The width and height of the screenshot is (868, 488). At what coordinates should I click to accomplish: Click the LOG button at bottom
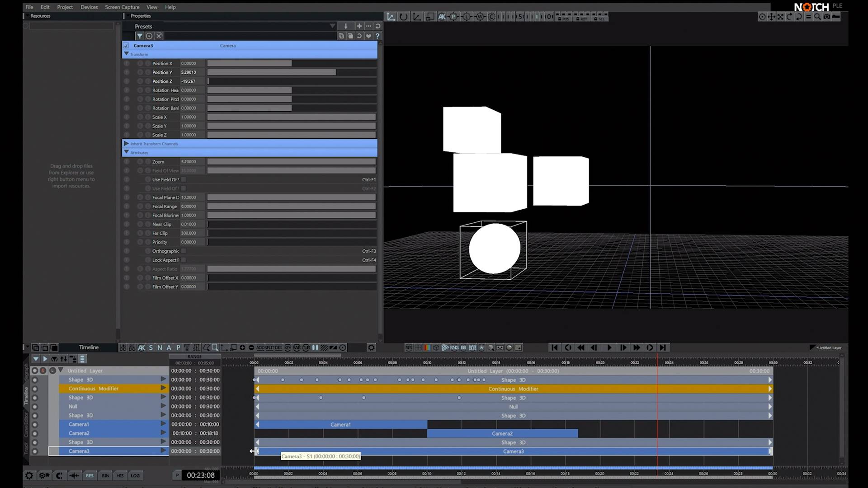click(x=135, y=475)
